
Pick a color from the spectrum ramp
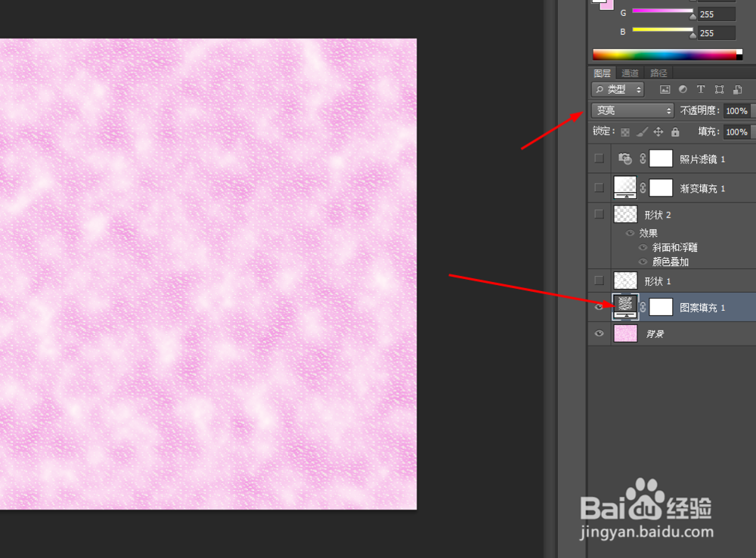tap(668, 54)
